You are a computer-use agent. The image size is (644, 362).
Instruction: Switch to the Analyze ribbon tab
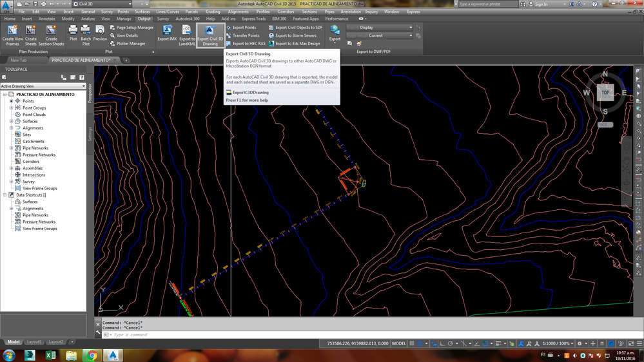point(88,19)
